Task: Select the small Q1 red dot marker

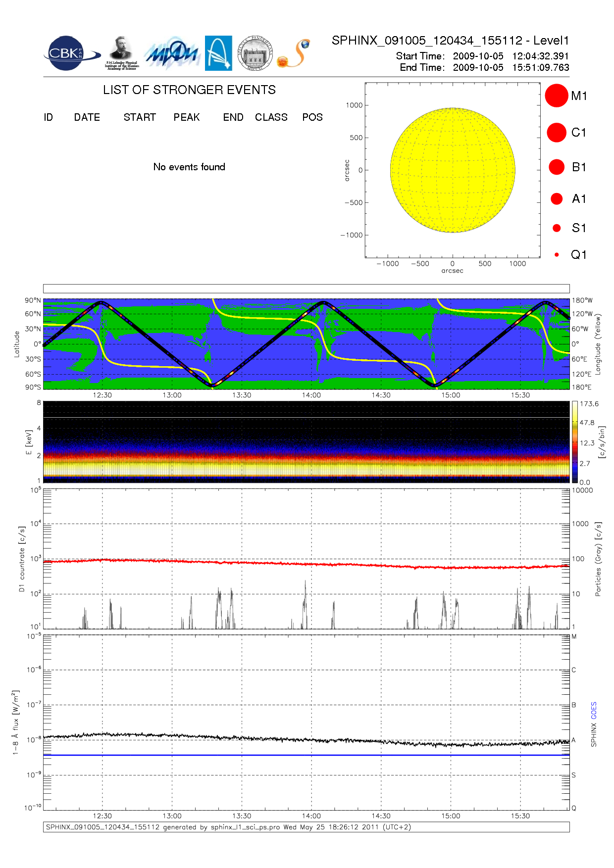Action: pyautogui.click(x=557, y=255)
